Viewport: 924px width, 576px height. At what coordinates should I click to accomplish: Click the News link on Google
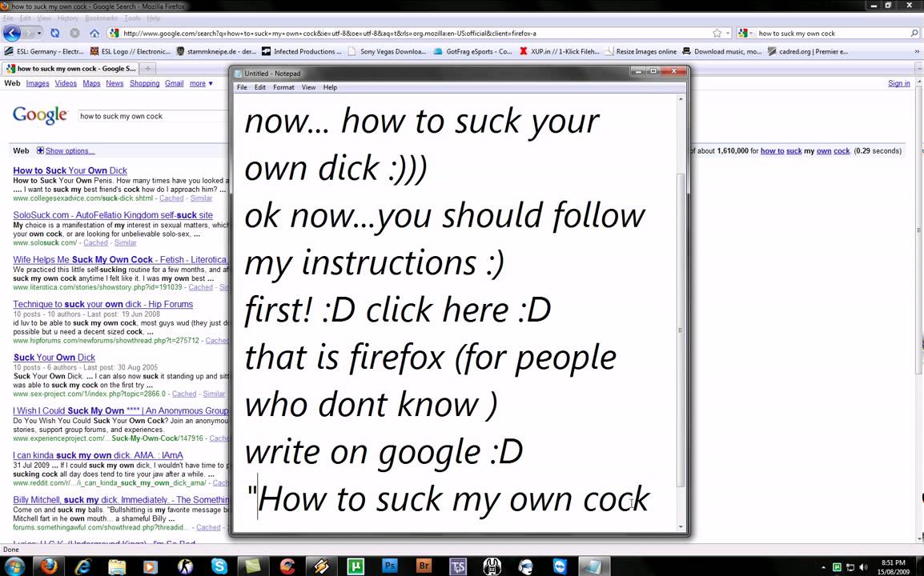tap(115, 84)
